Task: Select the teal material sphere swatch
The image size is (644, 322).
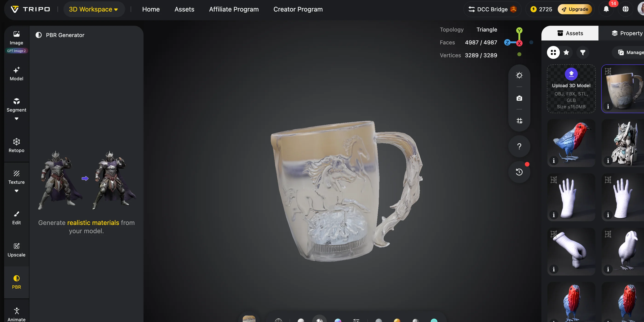Action: coord(434,320)
